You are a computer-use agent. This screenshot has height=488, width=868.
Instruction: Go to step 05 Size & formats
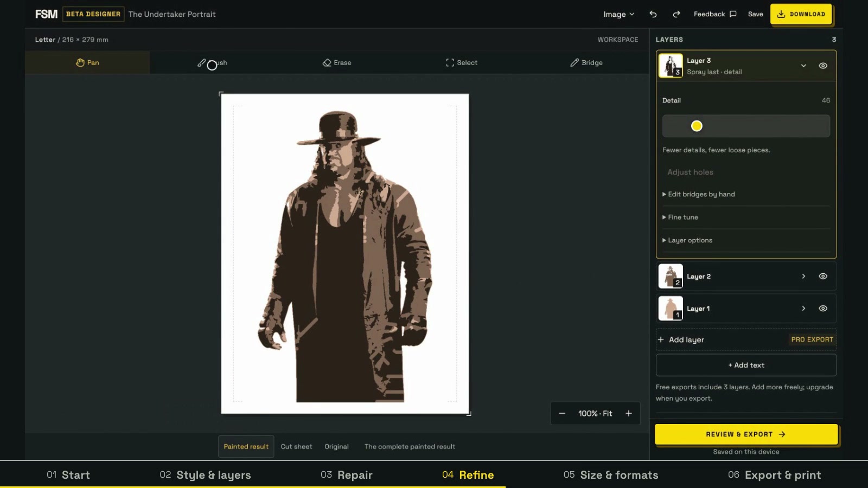611,475
